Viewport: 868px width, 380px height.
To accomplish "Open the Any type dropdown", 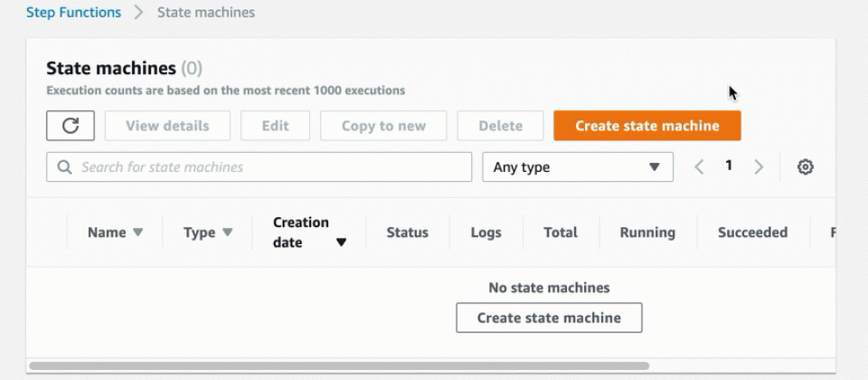I will point(577,167).
